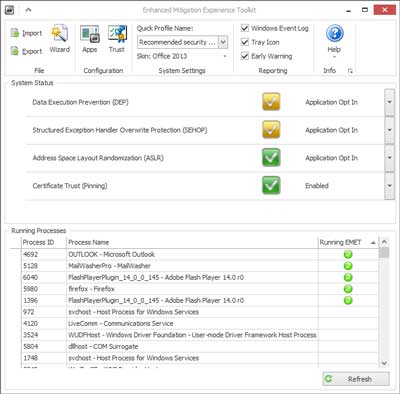The width and height of the screenshot is (400, 394).
Task: Click the EMET app icon in the title bar
Action: point(10,10)
